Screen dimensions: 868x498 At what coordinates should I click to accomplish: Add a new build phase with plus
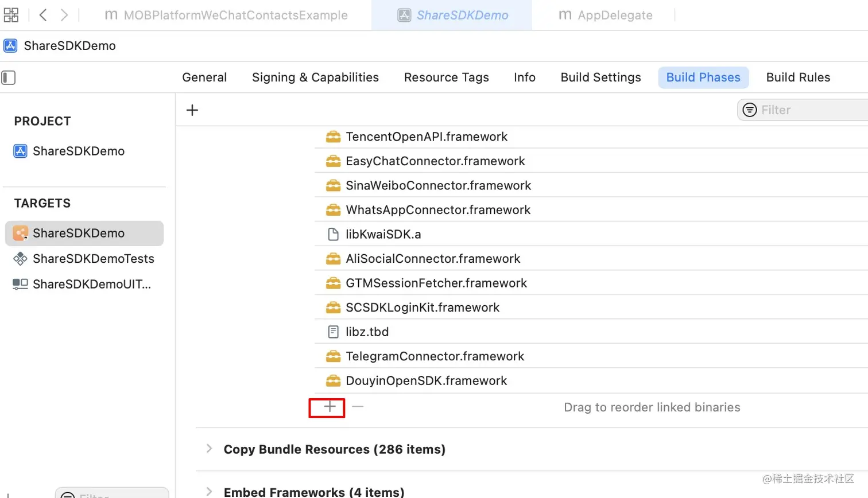click(192, 110)
